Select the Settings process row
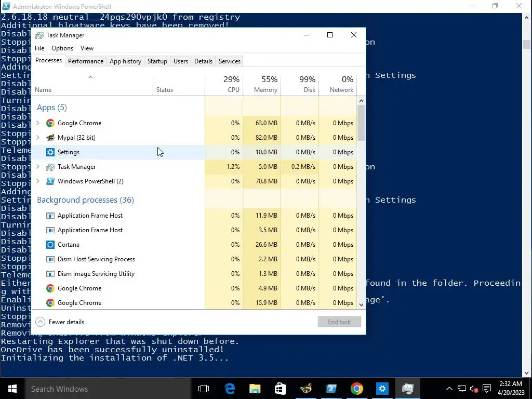This screenshot has height=399, width=532. (x=194, y=152)
